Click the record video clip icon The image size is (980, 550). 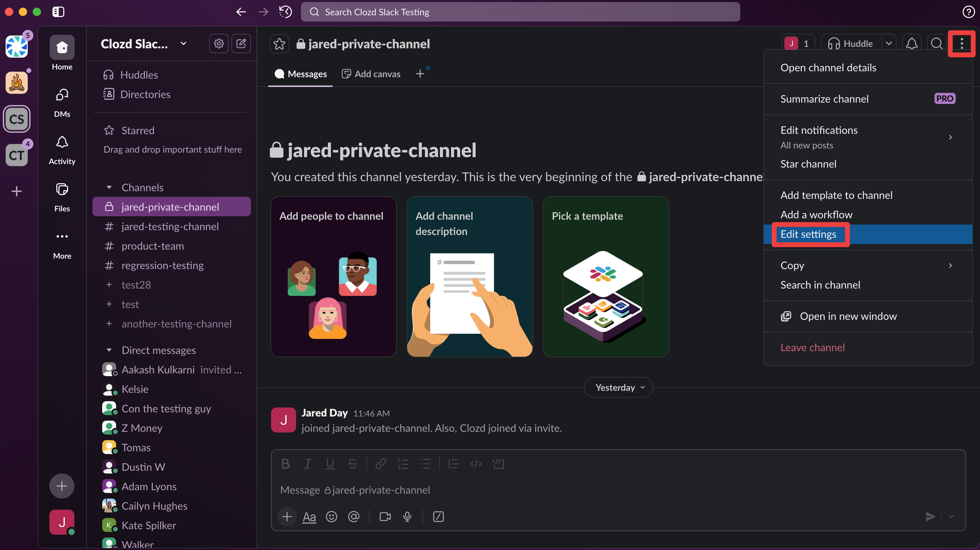coord(385,517)
